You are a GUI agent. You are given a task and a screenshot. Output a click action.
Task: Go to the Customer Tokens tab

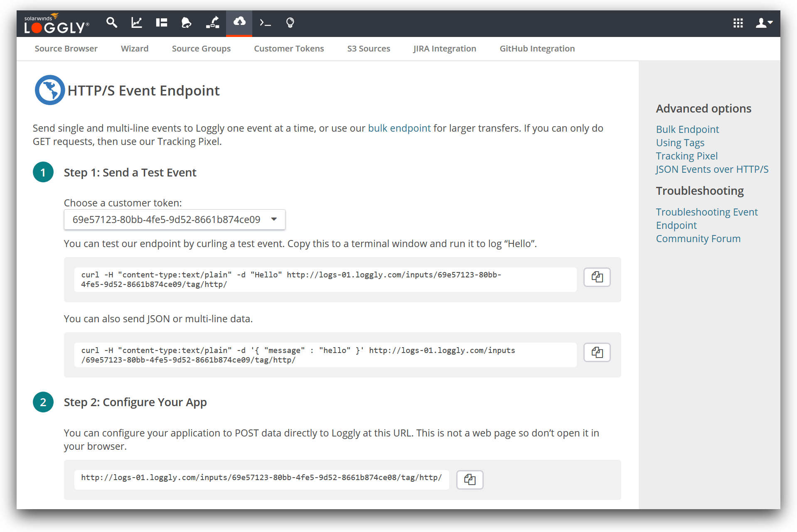[289, 49]
